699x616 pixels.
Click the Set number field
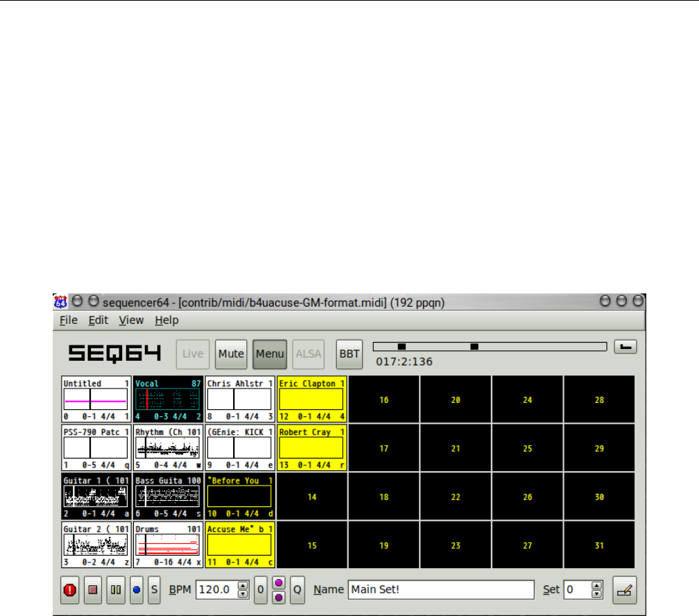pos(577,590)
